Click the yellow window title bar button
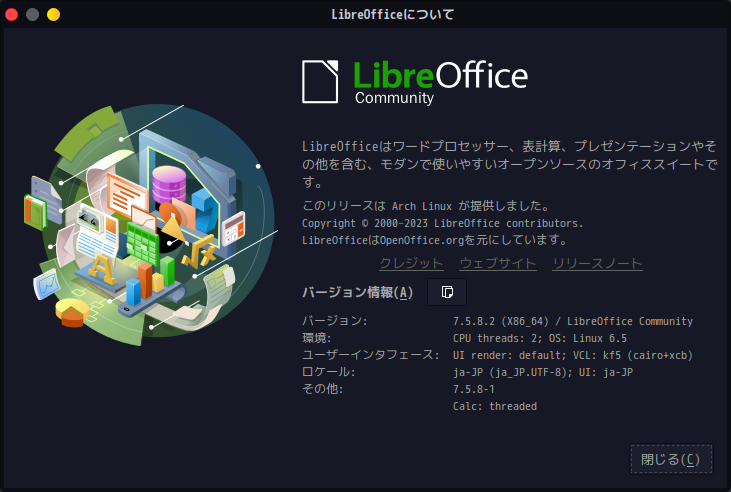 54,14
